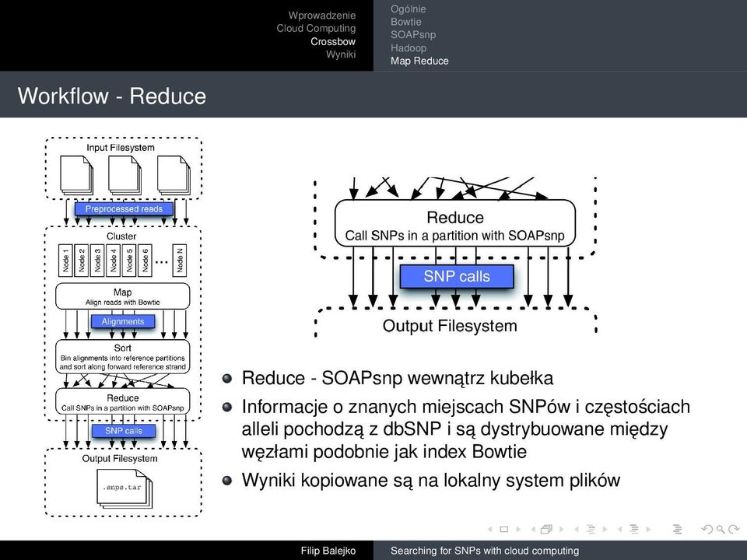Click the Node 4 box in Cluster
Screen dimensions: 747x560
pyautogui.click(x=113, y=260)
